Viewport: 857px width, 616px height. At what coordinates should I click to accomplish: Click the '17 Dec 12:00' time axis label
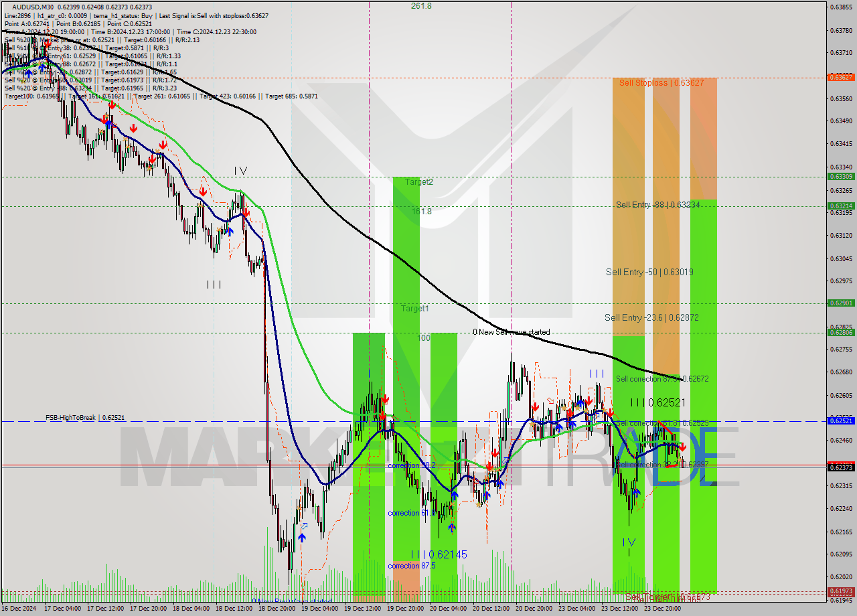pyautogui.click(x=105, y=609)
